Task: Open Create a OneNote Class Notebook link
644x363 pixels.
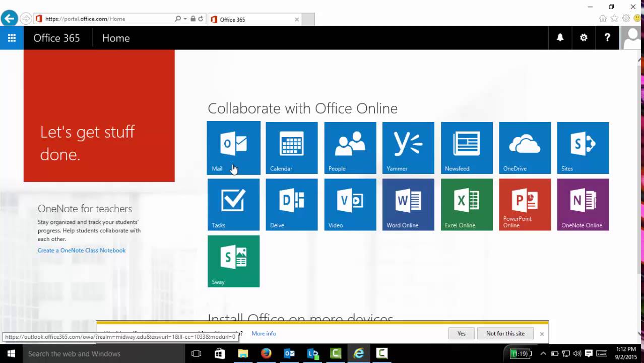Action: [82, 250]
